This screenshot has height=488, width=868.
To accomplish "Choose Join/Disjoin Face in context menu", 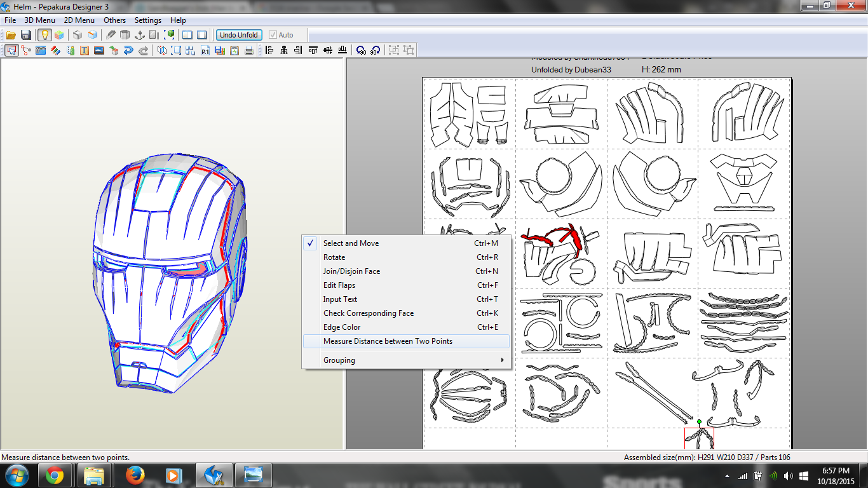I will click(x=406, y=271).
